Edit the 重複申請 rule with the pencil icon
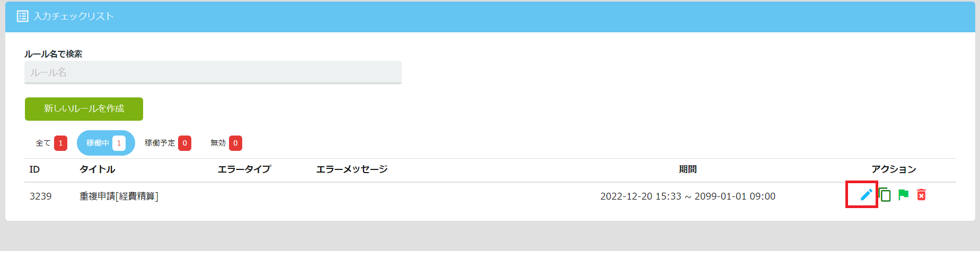Screen dimensions: 980x270 [x=866, y=195]
